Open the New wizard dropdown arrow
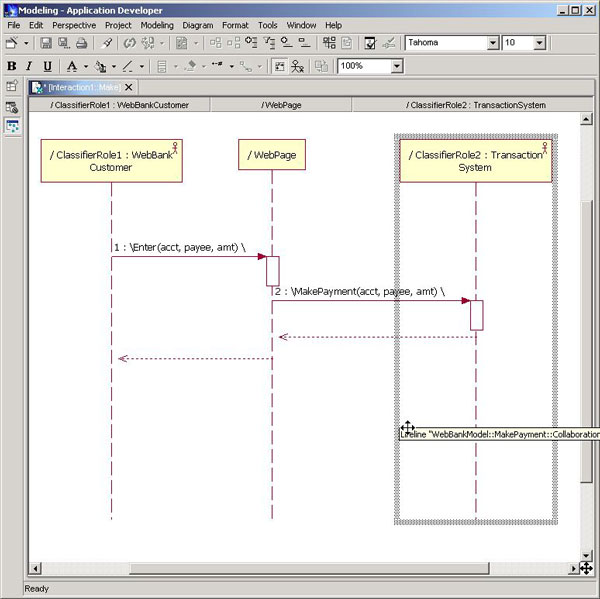The width and height of the screenshot is (600, 599). pos(26,43)
